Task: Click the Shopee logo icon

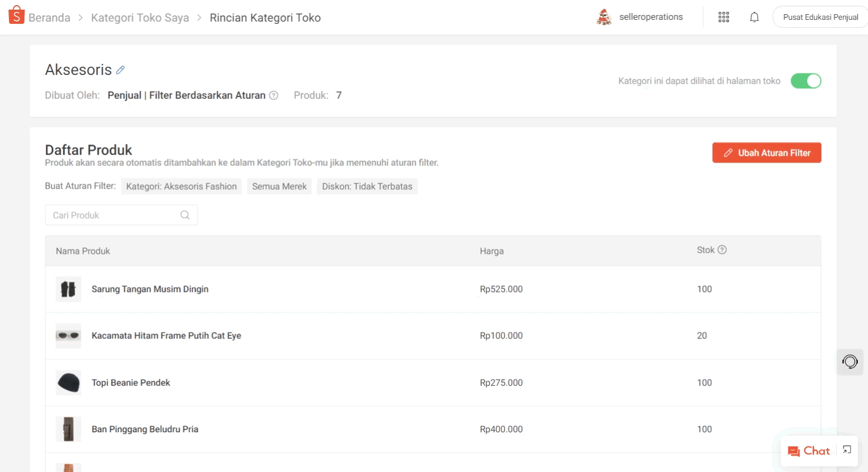Action: 16,15
